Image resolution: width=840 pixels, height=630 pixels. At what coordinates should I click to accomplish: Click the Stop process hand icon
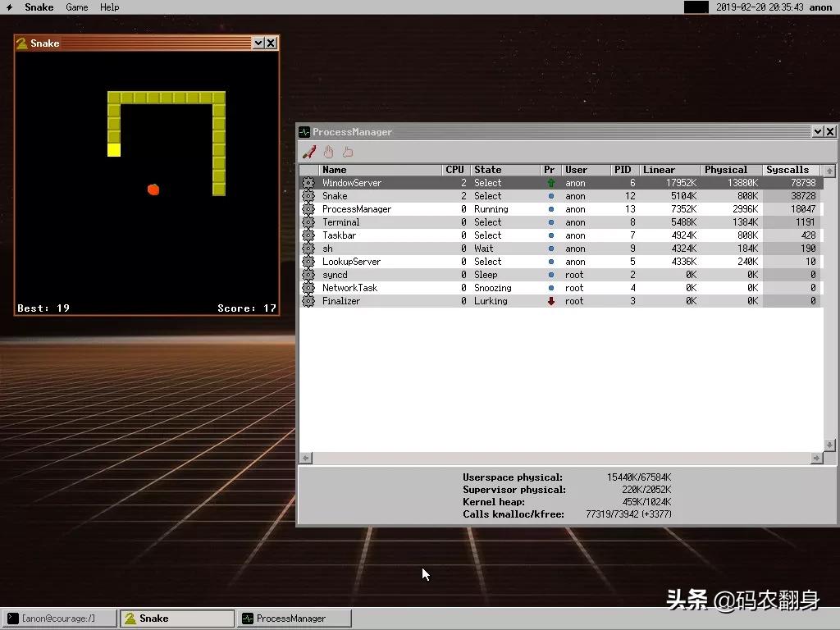tap(328, 152)
